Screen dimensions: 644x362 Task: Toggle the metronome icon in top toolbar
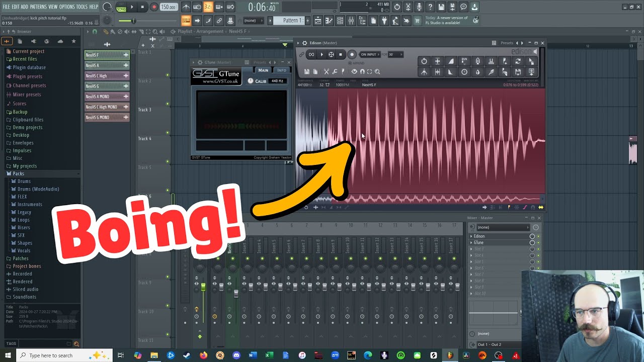pos(186,7)
